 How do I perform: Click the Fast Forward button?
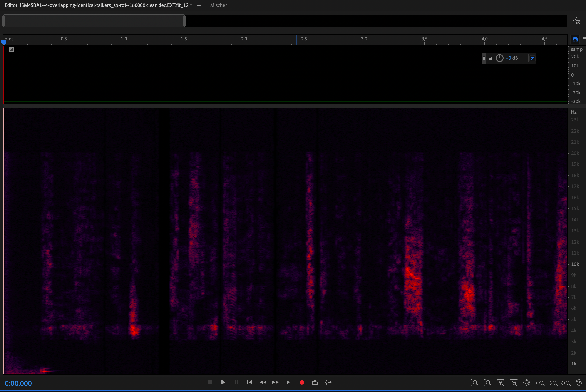[276, 382]
